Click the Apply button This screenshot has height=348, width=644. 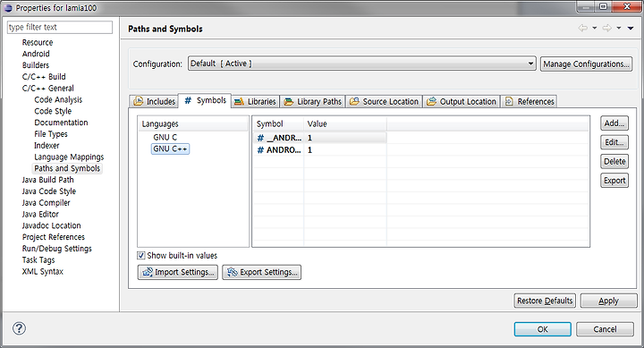pyautogui.click(x=608, y=301)
